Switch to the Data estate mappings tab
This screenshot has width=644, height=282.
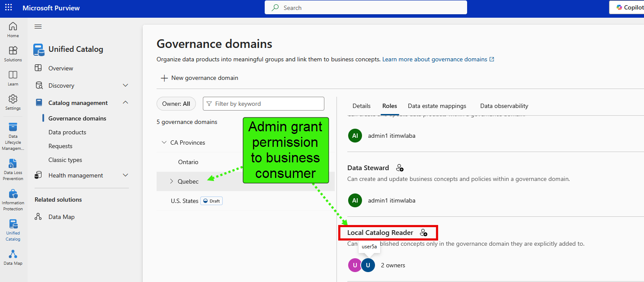[437, 106]
